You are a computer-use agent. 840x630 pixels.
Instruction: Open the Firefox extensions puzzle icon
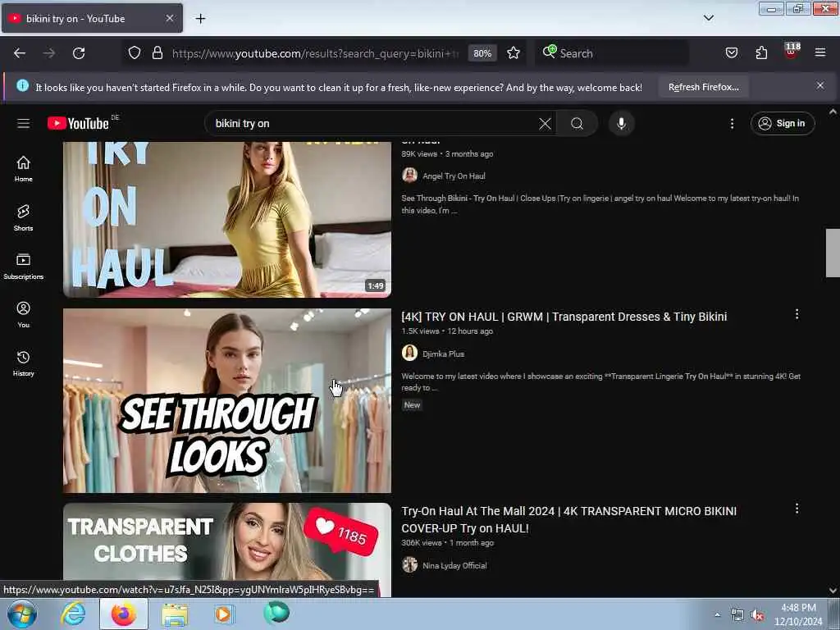tap(761, 53)
